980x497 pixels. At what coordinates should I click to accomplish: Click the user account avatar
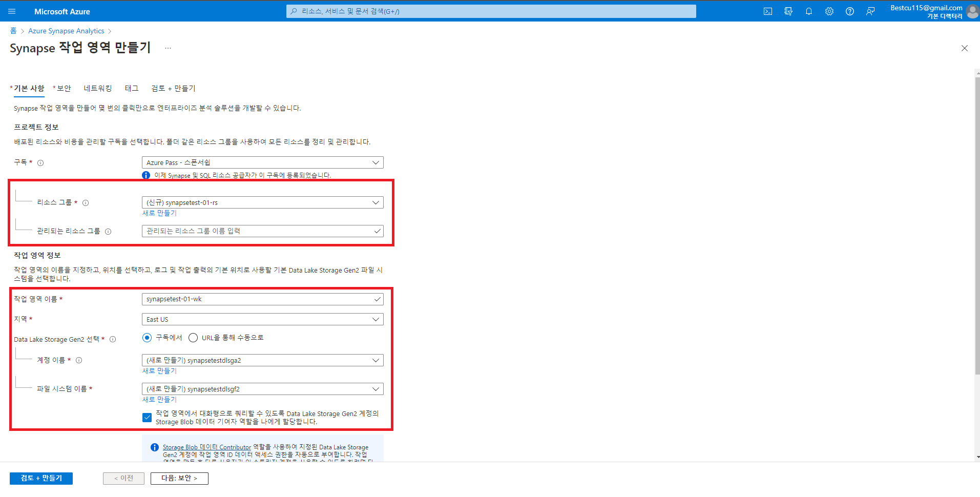[972, 11]
